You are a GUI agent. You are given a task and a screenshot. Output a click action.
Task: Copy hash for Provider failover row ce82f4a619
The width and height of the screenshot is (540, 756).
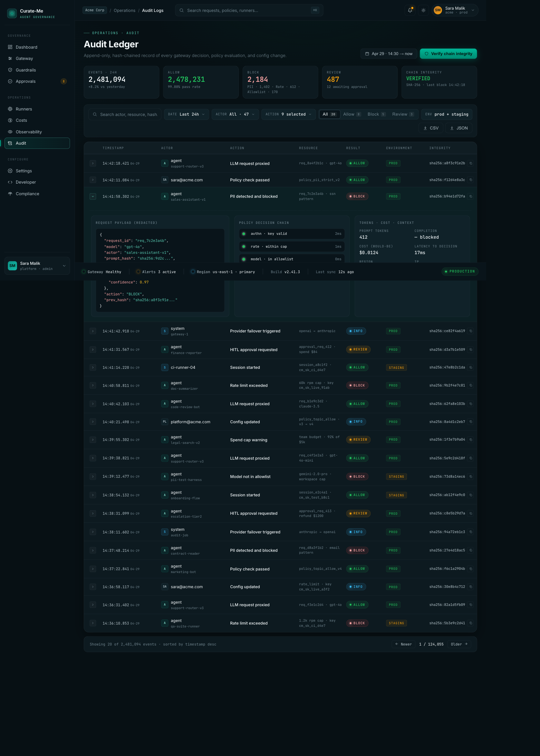click(470, 331)
